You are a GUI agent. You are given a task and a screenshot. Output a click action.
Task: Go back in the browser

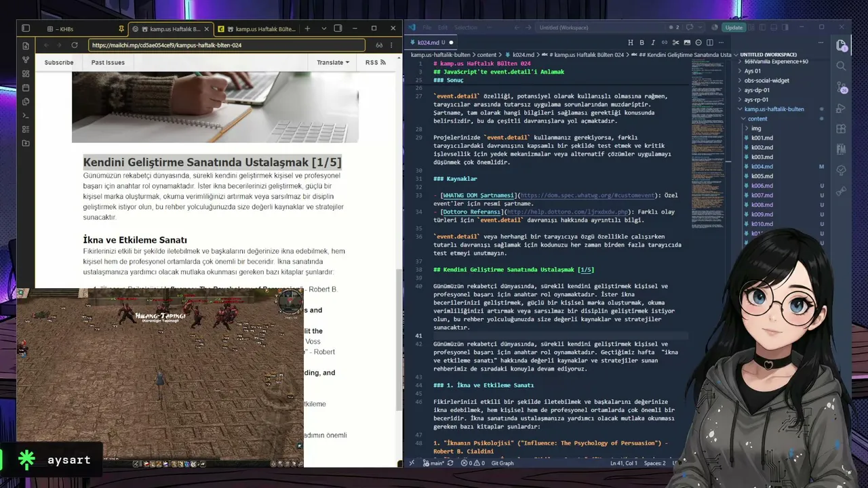[x=46, y=45]
